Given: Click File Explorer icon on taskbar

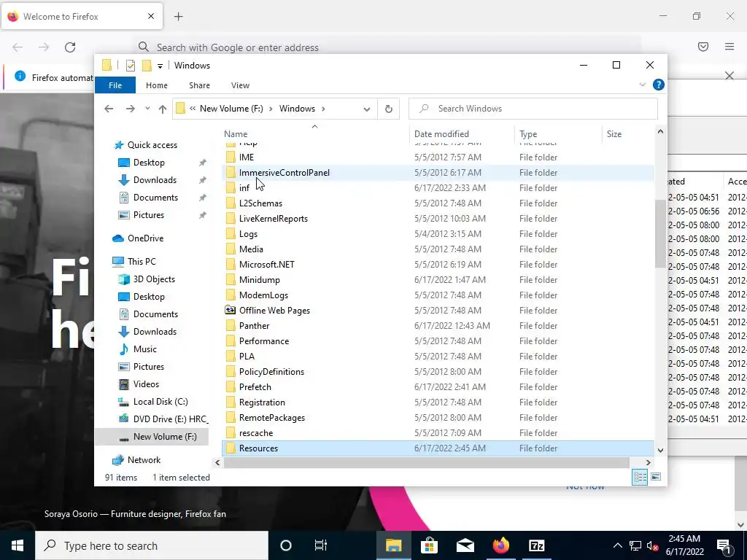Looking at the screenshot, I should tap(393, 545).
